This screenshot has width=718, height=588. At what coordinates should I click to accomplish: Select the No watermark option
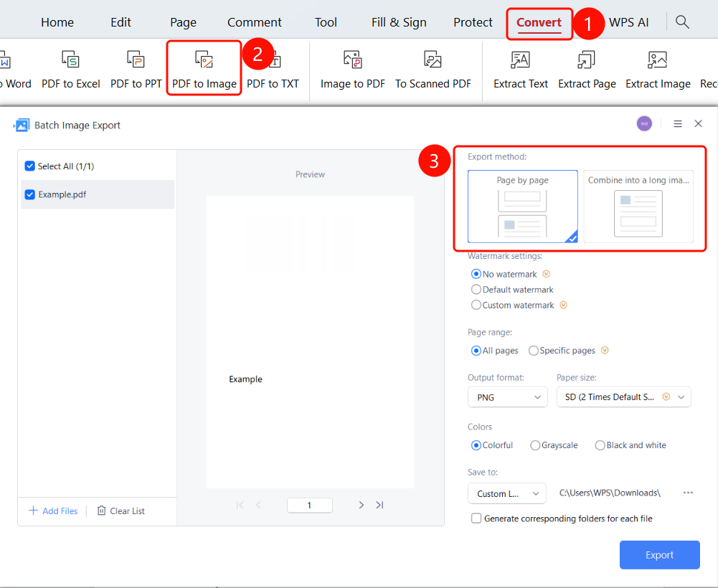click(476, 274)
